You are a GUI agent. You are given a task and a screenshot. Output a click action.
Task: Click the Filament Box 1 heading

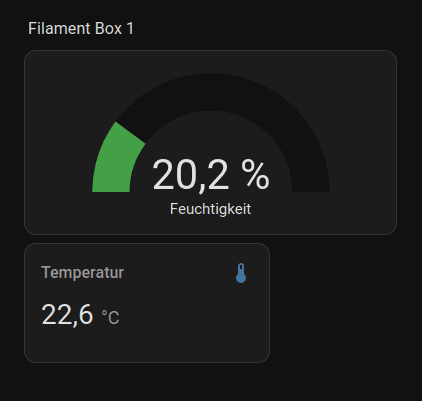point(81,28)
